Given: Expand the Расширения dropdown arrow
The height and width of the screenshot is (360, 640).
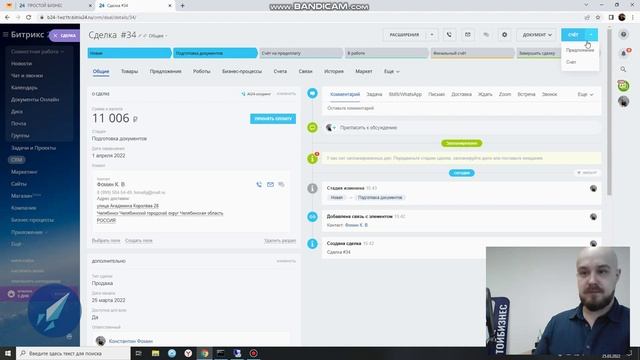Looking at the screenshot, I should (432, 35).
